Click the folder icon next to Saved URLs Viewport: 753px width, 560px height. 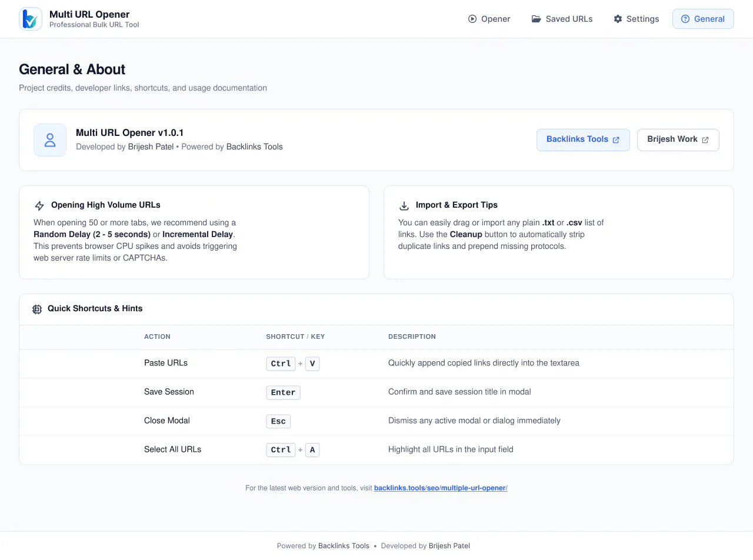pyautogui.click(x=536, y=19)
